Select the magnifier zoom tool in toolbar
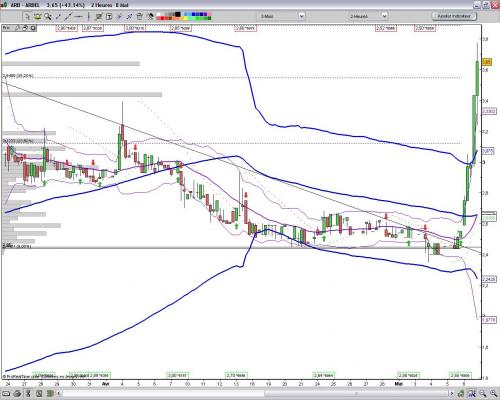 48,16
